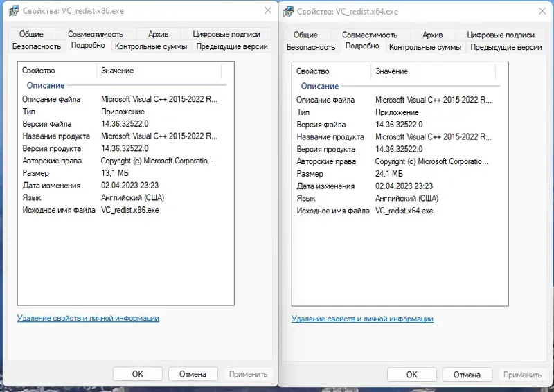Click Отмена in the x64 properties window
This screenshot has height=392, width=554.
click(467, 375)
